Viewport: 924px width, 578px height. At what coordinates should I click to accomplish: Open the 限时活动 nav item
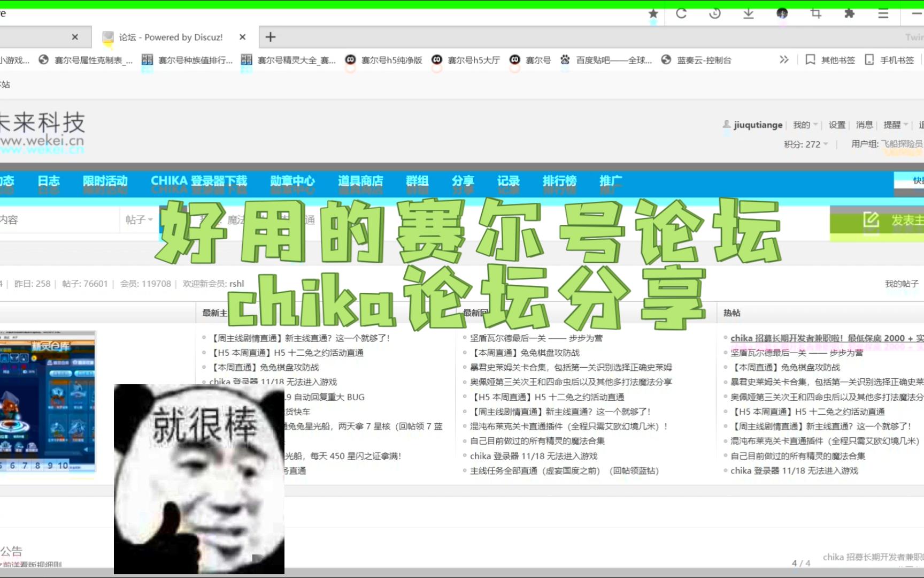[x=105, y=181]
